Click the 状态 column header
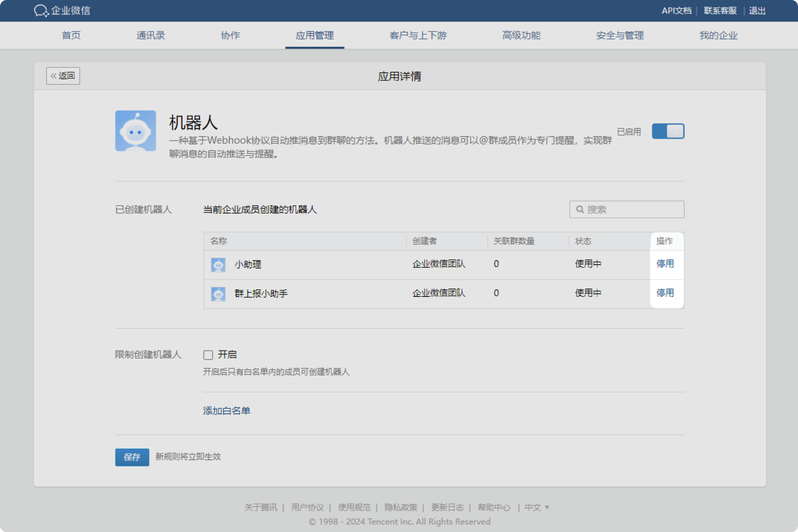 point(583,241)
